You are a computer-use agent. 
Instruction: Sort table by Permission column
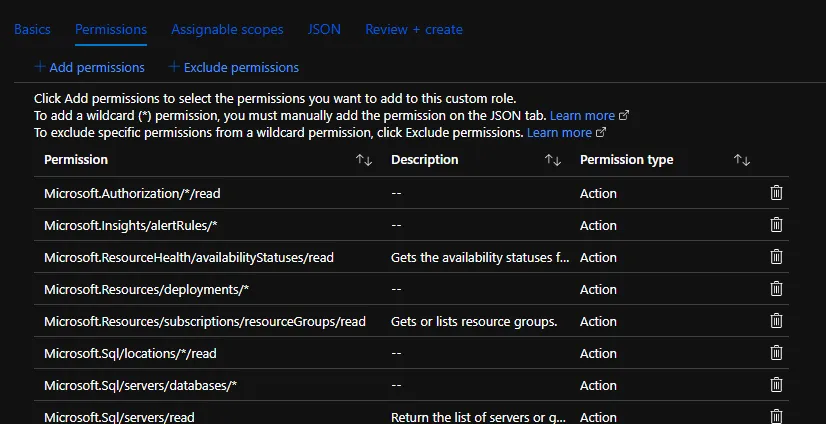click(x=364, y=160)
